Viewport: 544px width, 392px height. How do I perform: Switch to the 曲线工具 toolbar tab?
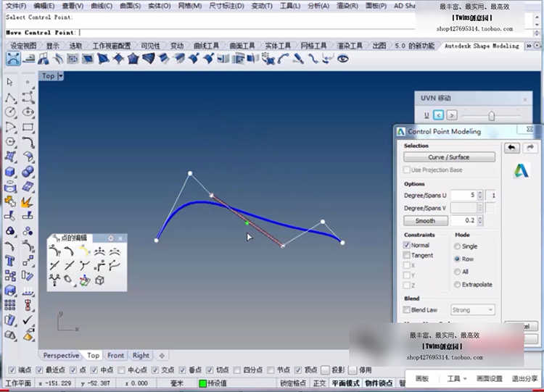[206, 46]
